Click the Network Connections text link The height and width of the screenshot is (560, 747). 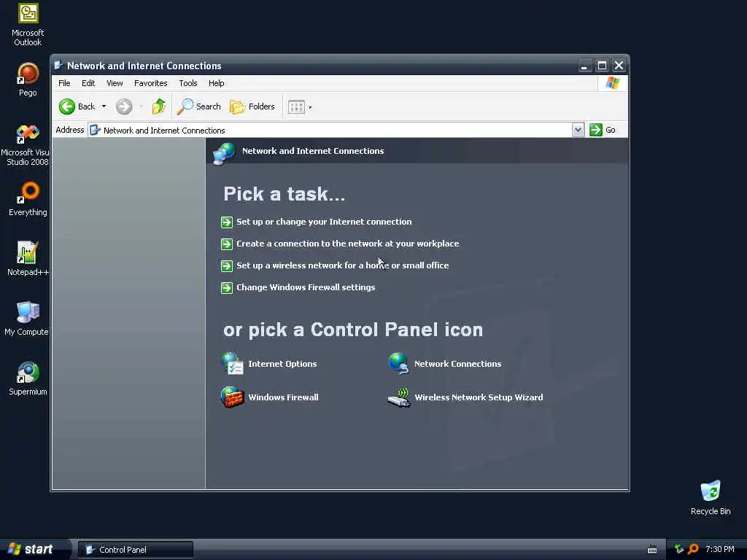coord(458,364)
